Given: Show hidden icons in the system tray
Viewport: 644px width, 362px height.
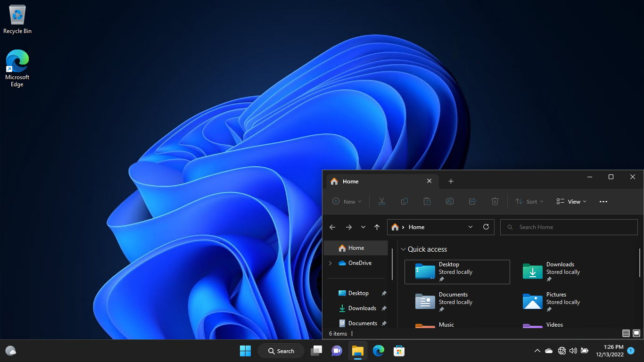Looking at the screenshot, I should point(537,351).
